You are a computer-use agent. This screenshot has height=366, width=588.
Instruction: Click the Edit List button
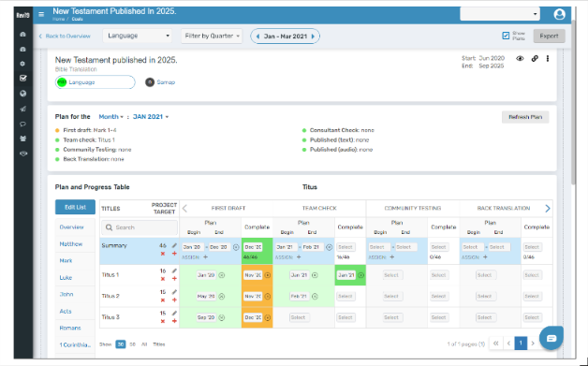pos(75,208)
